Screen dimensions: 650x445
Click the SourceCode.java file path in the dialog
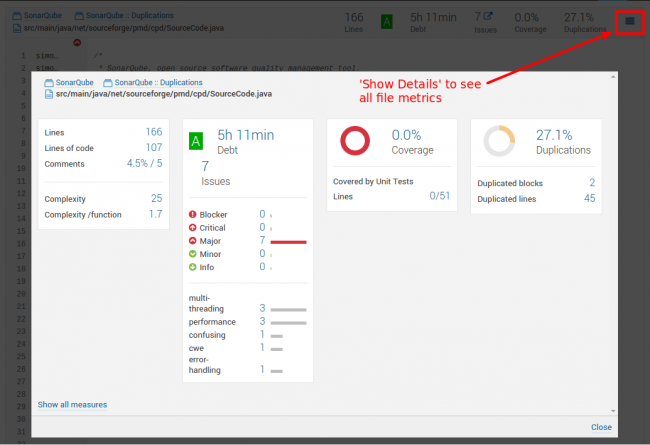tap(164, 94)
